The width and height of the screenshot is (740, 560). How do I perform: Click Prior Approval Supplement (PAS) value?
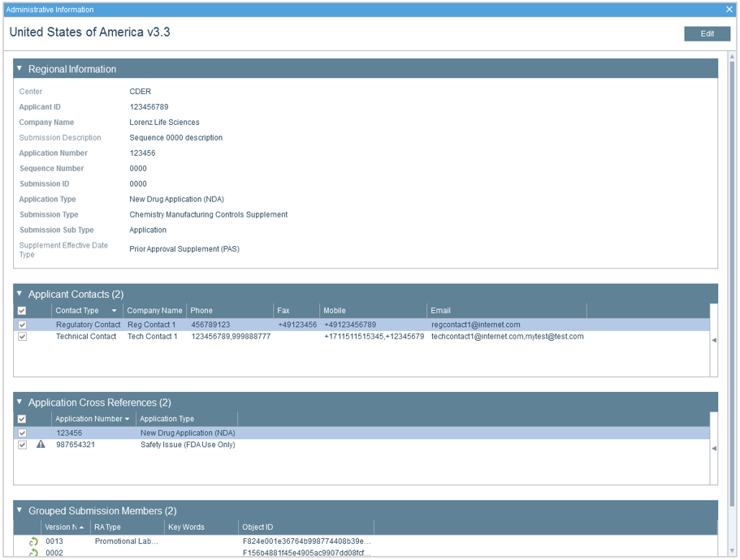pos(184,249)
